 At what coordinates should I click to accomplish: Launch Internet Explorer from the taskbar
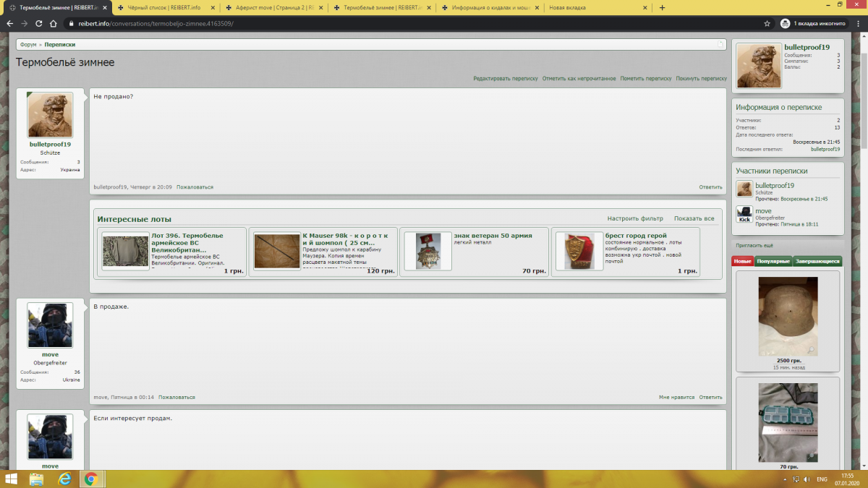point(64,479)
